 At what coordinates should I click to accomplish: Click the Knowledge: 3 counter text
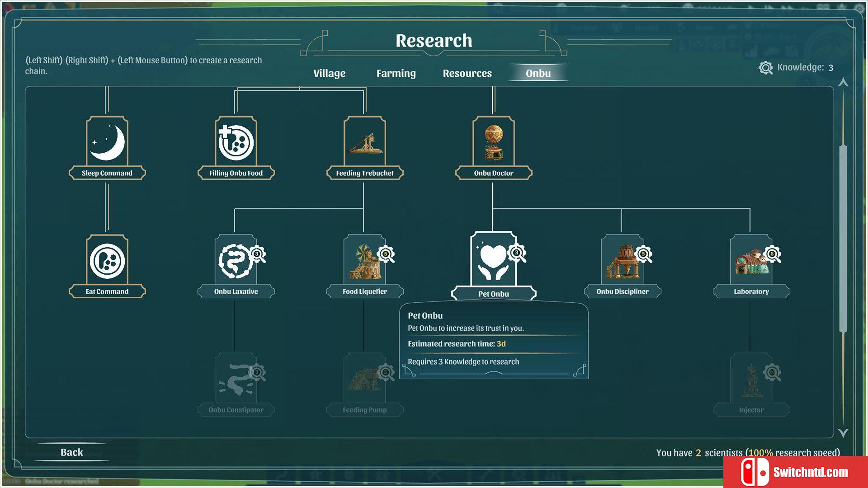click(805, 67)
